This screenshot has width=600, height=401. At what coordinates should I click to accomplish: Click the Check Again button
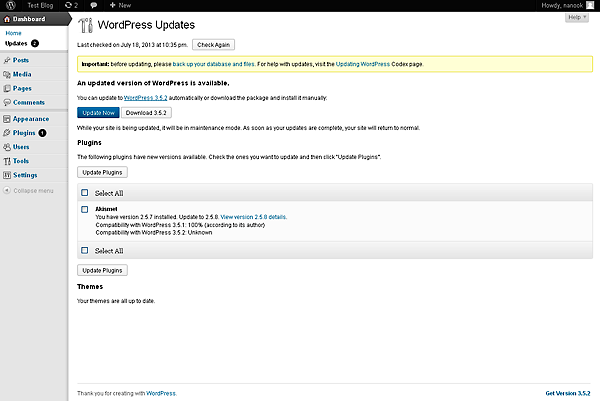[x=213, y=45]
